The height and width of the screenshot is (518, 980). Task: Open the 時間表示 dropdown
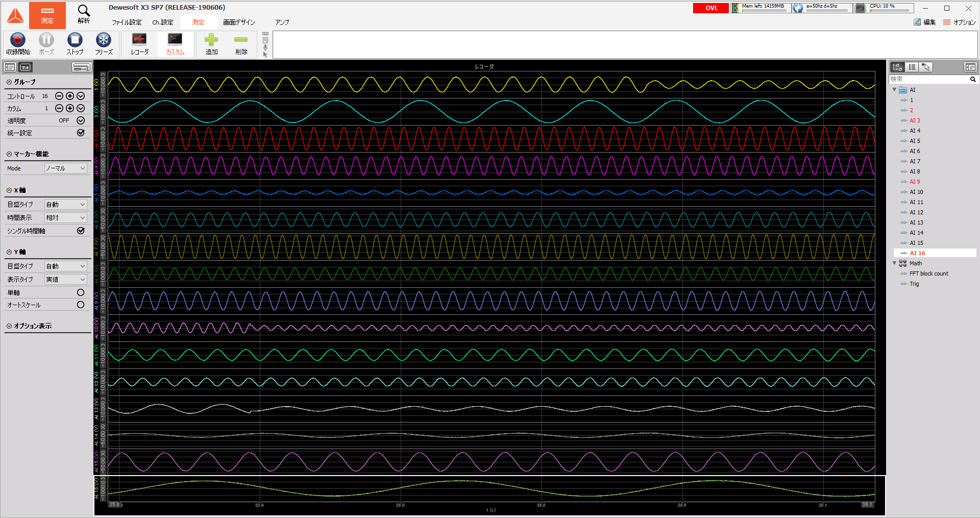(66, 217)
